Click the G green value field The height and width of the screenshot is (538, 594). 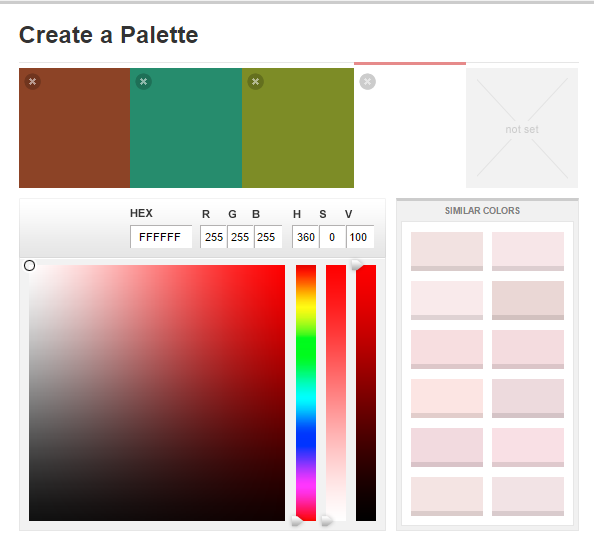[x=240, y=237]
